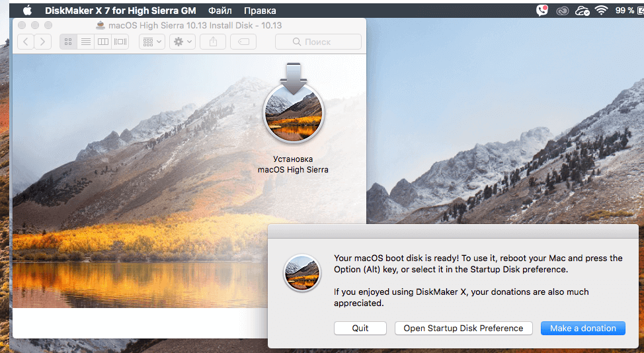This screenshot has height=353, width=644.
Task: Go back in Finder window
Action: coord(26,42)
